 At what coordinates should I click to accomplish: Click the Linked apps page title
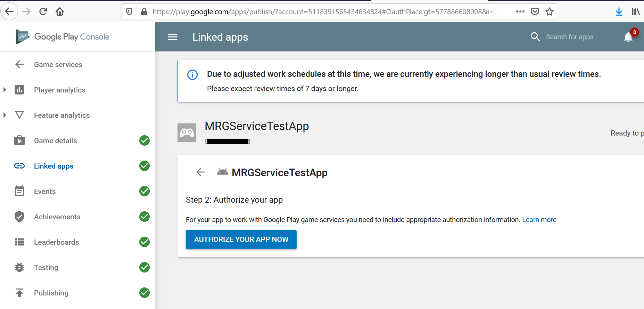click(220, 37)
